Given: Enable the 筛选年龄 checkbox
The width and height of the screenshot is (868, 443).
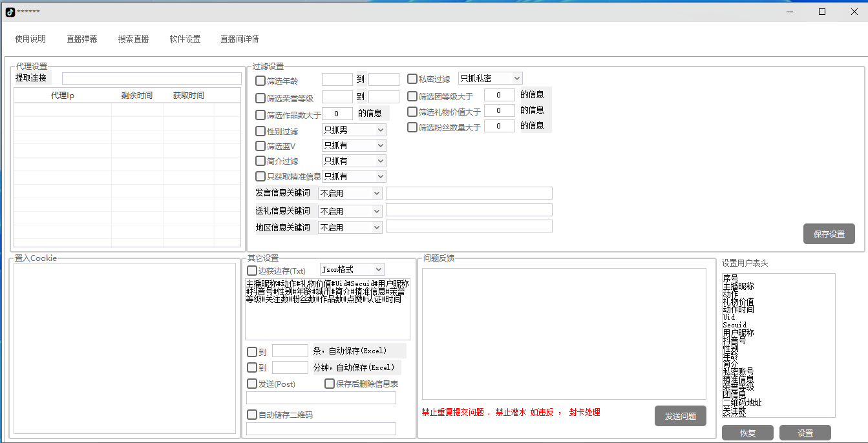Looking at the screenshot, I should (260, 81).
